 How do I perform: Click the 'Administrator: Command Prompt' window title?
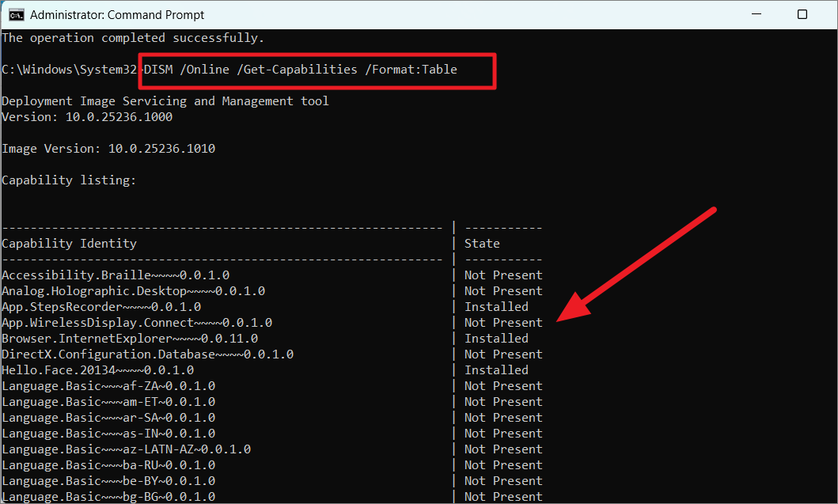click(116, 14)
